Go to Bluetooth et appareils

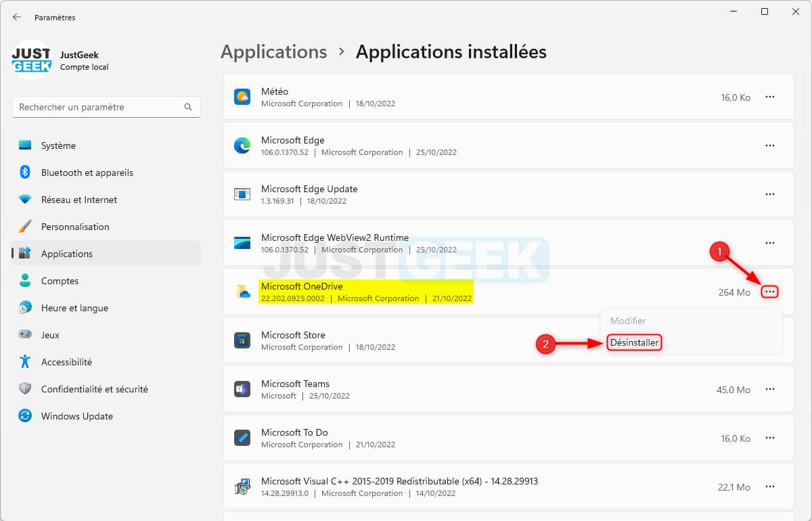106,173
